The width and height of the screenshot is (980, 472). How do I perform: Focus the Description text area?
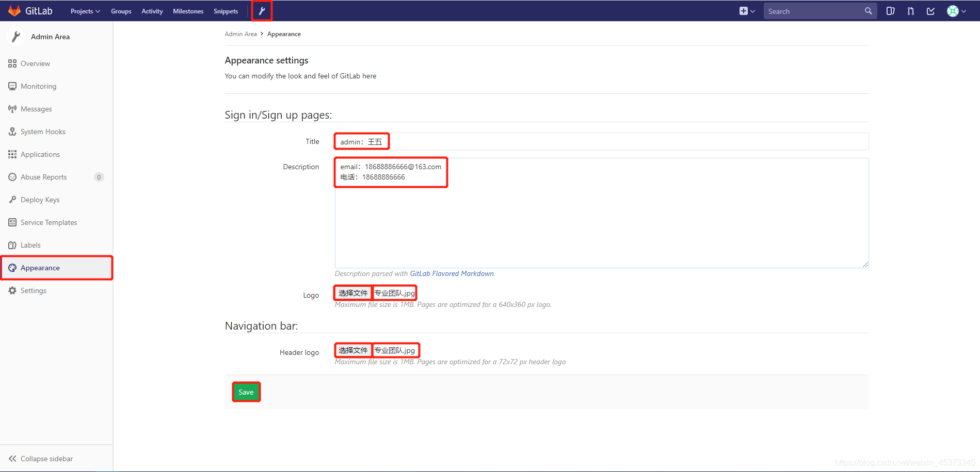[x=602, y=213]
